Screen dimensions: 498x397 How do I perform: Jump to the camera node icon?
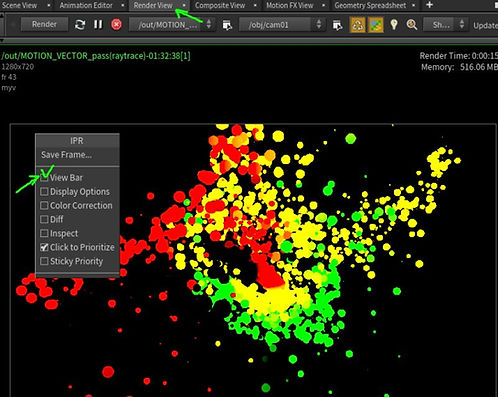point(337,25)
